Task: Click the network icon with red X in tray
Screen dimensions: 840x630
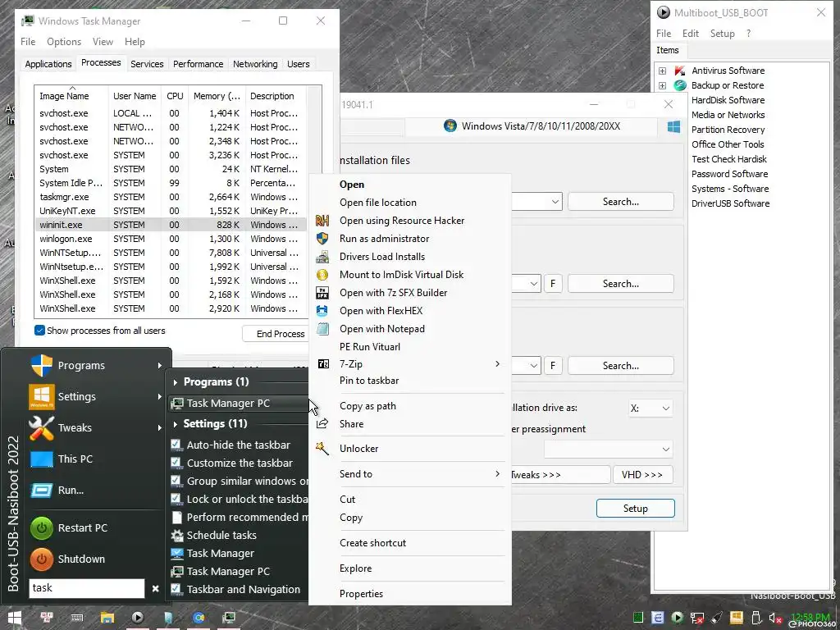Action: click(697, 618)
